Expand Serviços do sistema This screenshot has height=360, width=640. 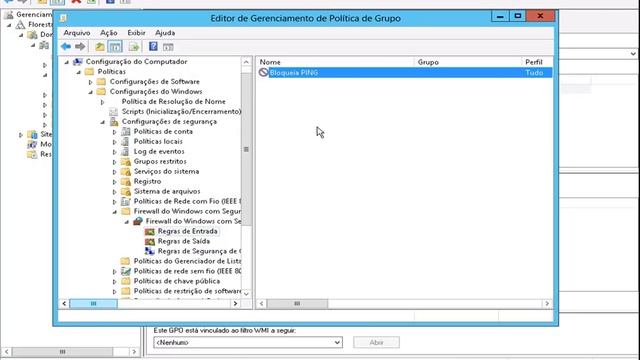114,172
